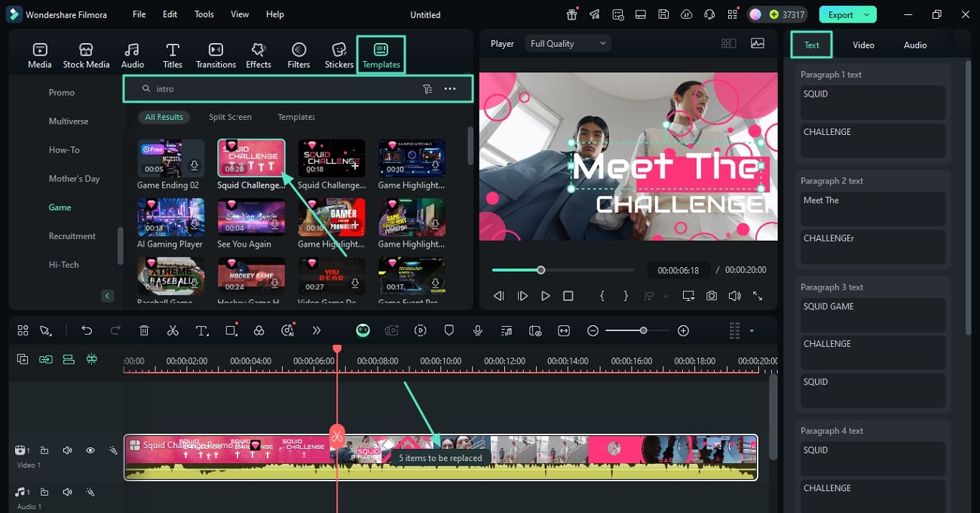Viewport: 980px width, 513px height.
Task: Open the Stickers panel
Action: (339, 56)
